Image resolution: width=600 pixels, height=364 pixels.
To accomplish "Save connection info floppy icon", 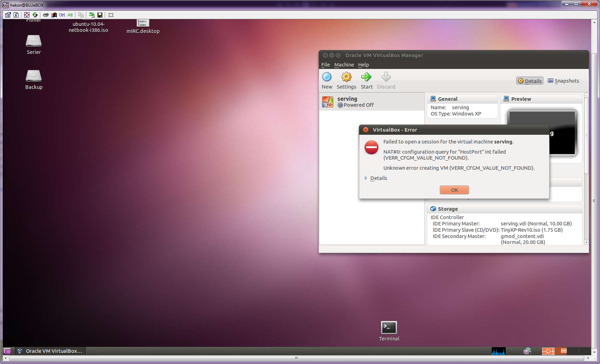I will [100, 15].
